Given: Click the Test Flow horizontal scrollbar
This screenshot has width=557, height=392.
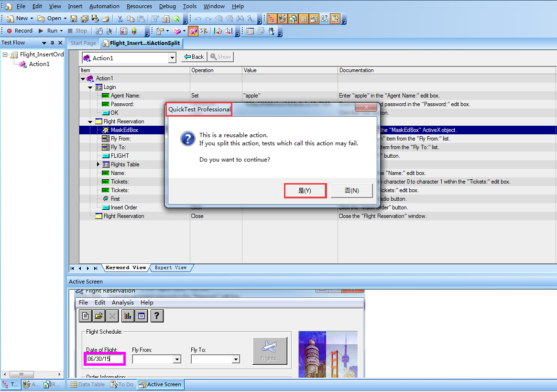Looking at the screenshot, I should pyautogui.click(x=31, y=374).
